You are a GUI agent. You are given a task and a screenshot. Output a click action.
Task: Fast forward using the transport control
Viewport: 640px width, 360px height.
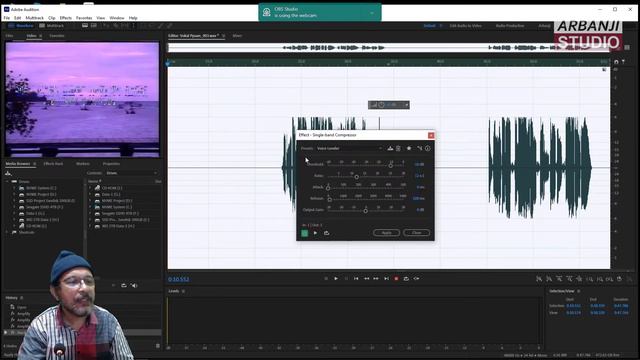[x=376, y=279]
